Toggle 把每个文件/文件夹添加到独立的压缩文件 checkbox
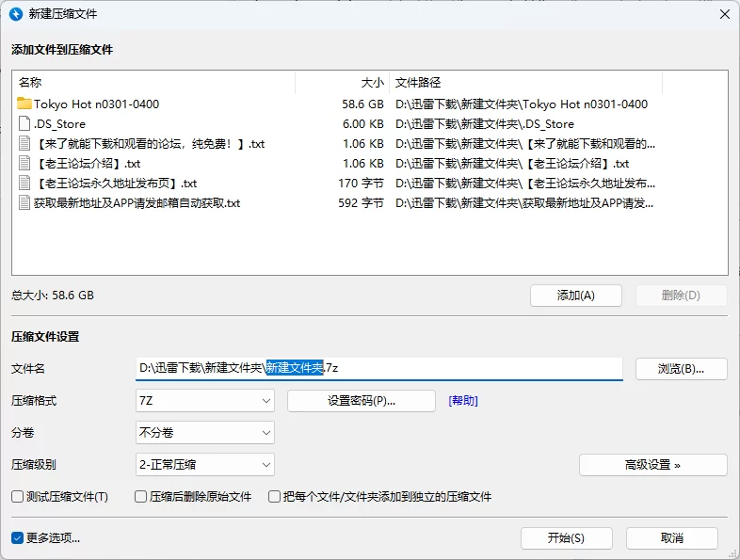 coord(275,496)
